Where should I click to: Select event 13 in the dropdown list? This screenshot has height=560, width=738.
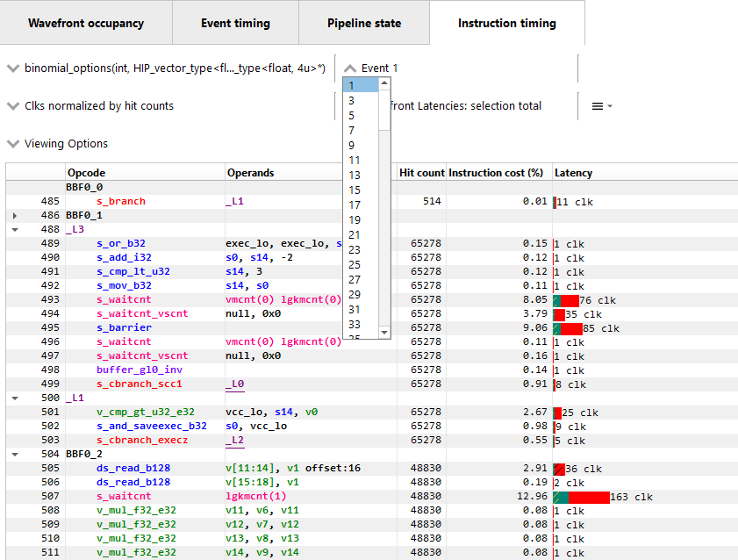pyautogui.click(x=355, y=175)
